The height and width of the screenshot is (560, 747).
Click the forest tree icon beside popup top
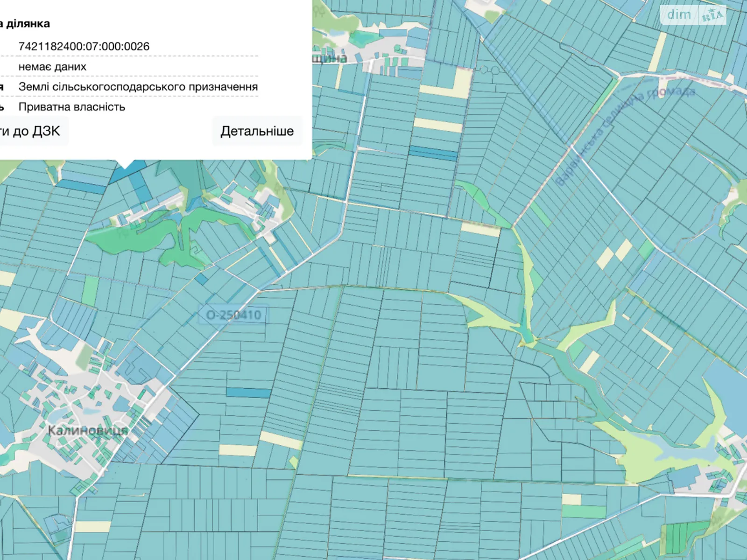tap(320, 12)
